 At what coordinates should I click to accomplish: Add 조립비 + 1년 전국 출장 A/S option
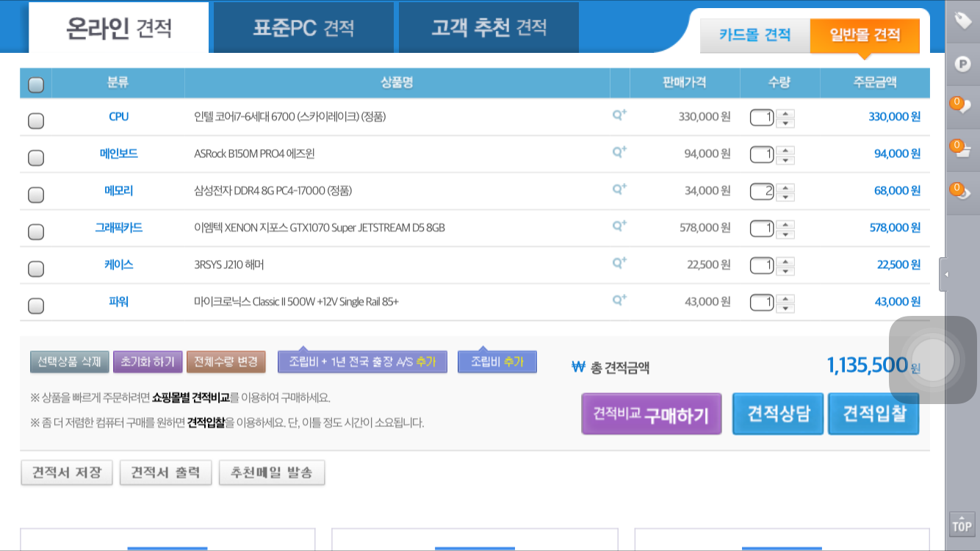click(362, 361)
